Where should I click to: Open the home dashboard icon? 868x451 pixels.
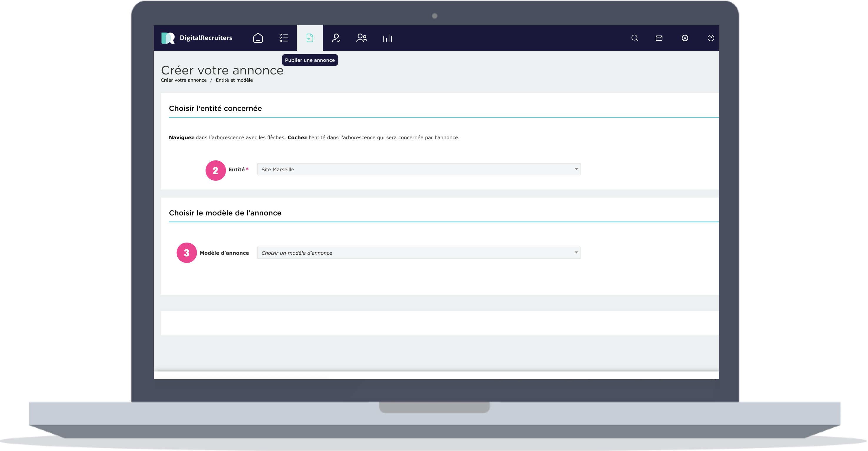pyautogui.click(x=258, y=38)
